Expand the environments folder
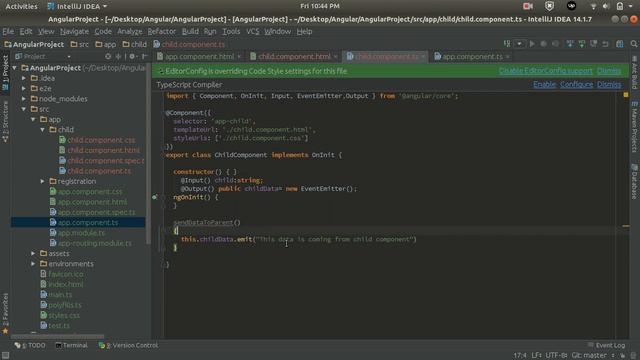 click(x=33, y=264)
